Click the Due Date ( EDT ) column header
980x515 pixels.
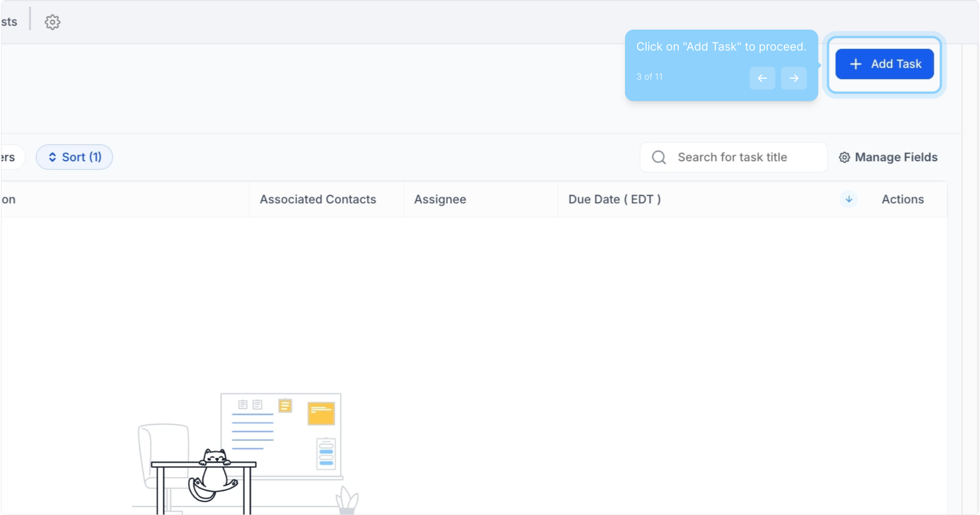tap(614, 199)
